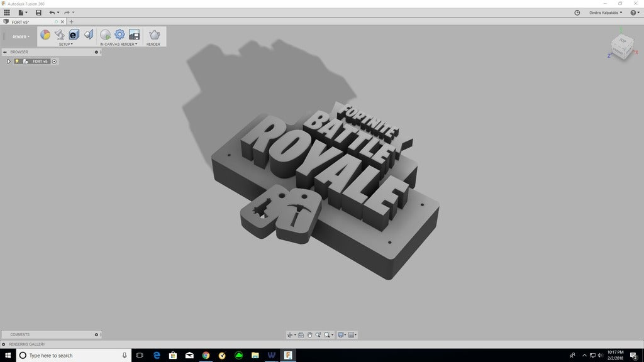Toggle the Fit view tool
Viewport: 644px width, 362px height.
point(327,334)
